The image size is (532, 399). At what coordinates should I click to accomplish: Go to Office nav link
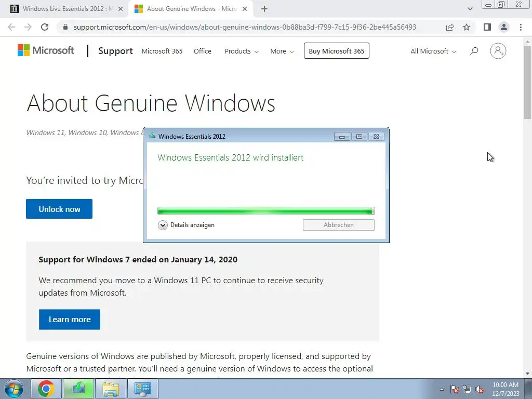pyautogui.click(x=203, y=51)
